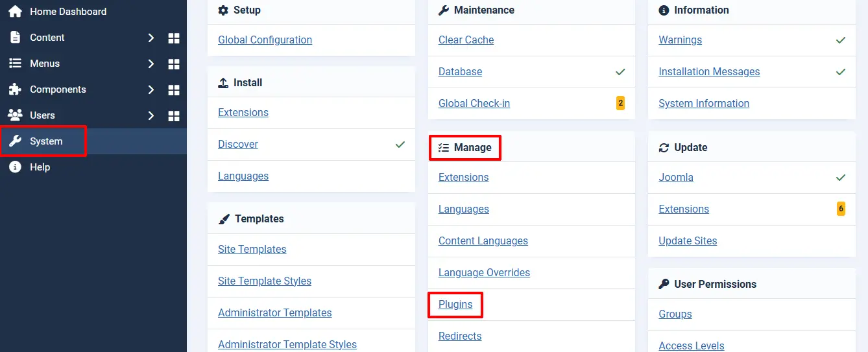The height and width of the screenshot is (352, 868).
Task: Open Global Configuration link
Action: (265, 40)
